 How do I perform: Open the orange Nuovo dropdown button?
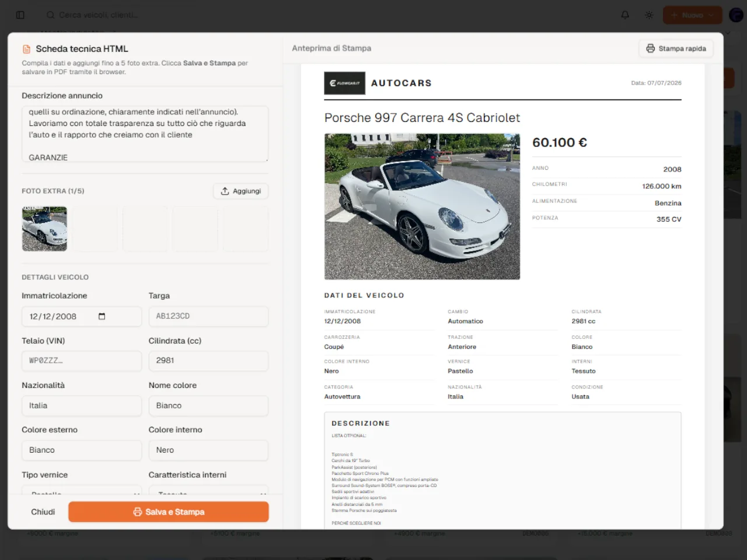click(x=692, y=15)
